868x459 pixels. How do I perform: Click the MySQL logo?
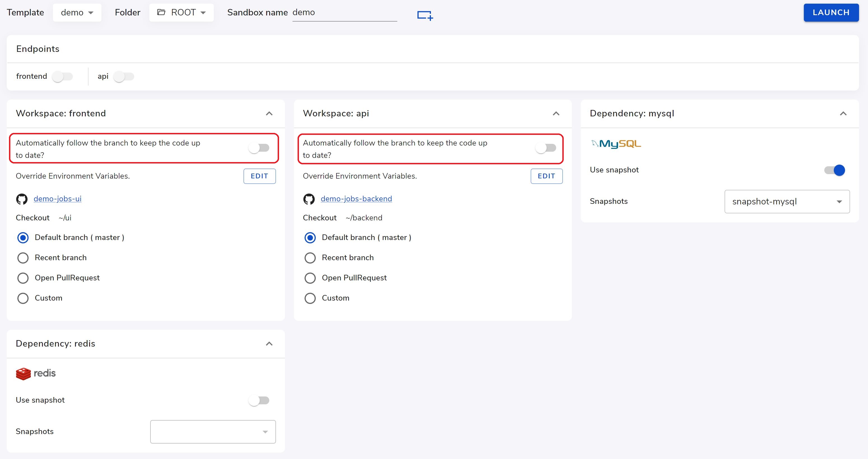616,144
